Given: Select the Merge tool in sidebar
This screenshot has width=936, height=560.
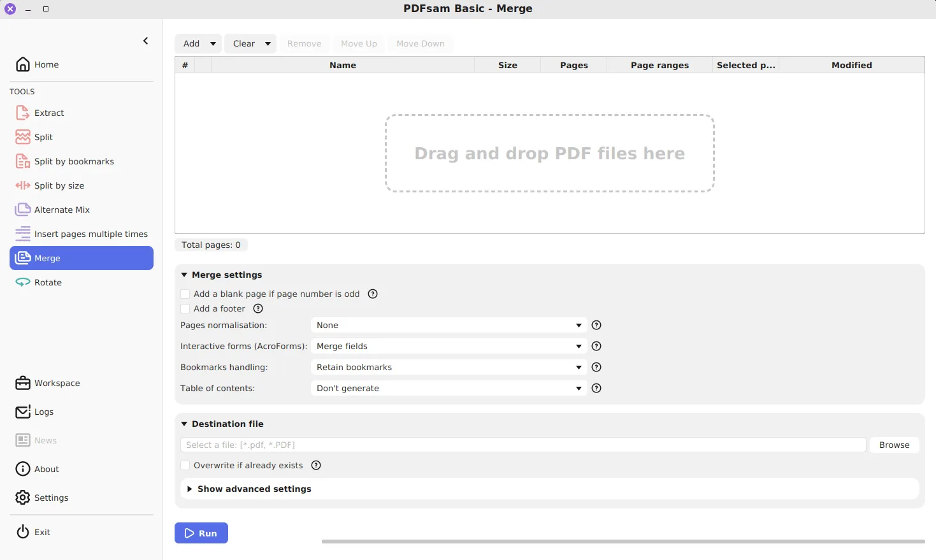Looking at the screenshot, I should pyautogui.click(x=82, y=258).
